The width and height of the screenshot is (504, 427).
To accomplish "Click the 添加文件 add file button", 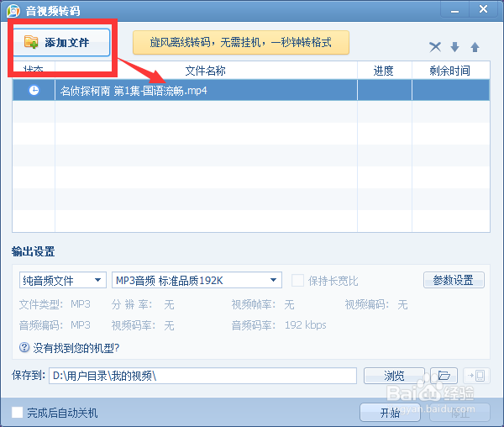I will [61, 42].
